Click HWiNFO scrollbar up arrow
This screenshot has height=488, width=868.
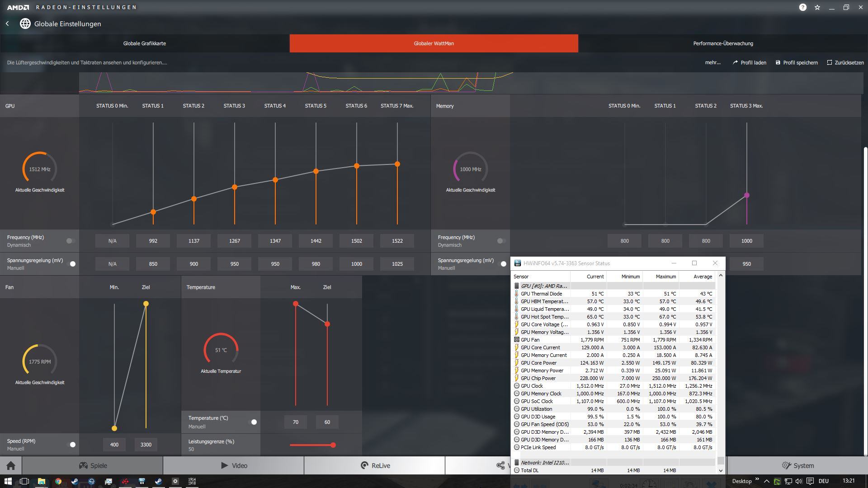(721, 275)
